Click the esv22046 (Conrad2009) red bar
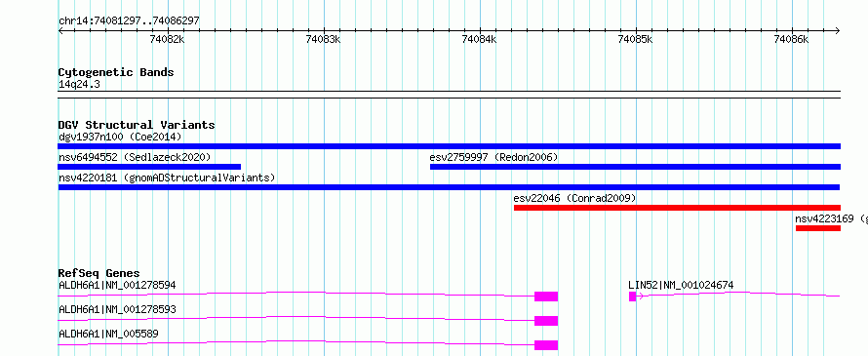 (677, 208)
